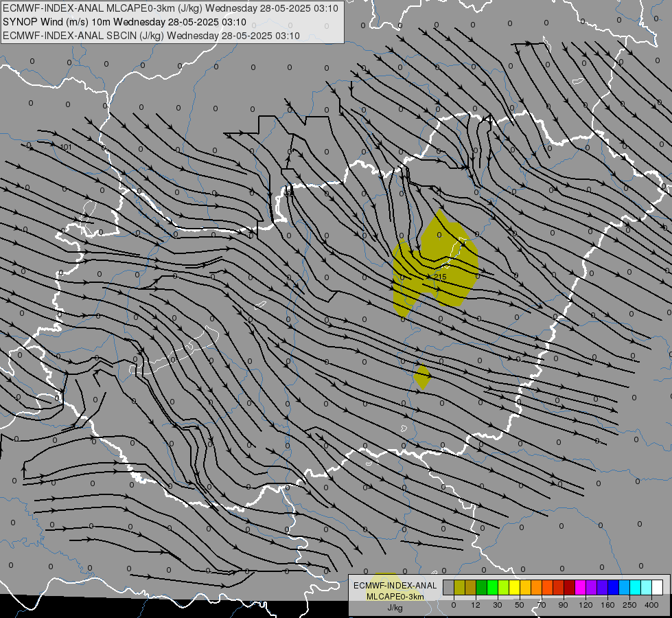
Task: Click the legend value 50
Action: [520, 605]
